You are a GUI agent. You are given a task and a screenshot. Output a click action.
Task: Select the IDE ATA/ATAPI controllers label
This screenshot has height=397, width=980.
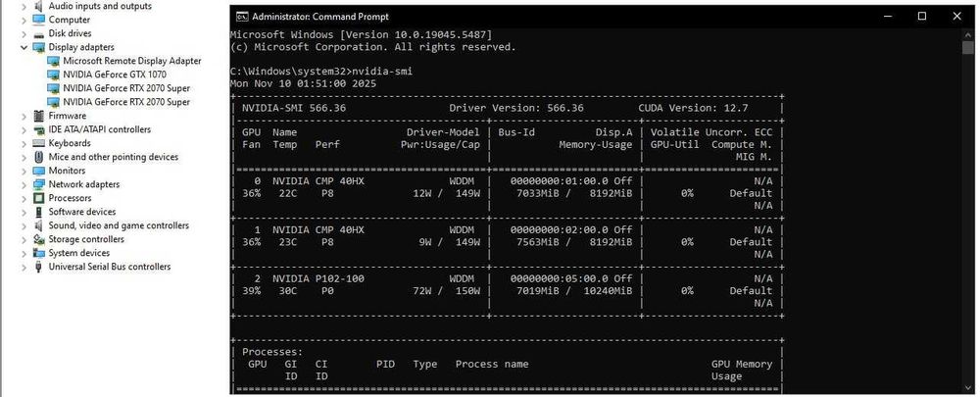100,129
